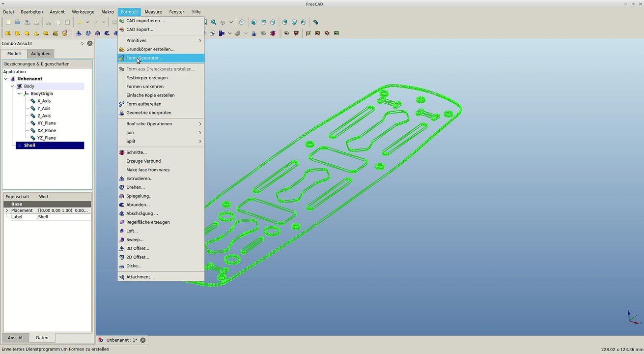Open the Split submenu
This screenshot has height=354, width=644.
[x=161, y=141]
